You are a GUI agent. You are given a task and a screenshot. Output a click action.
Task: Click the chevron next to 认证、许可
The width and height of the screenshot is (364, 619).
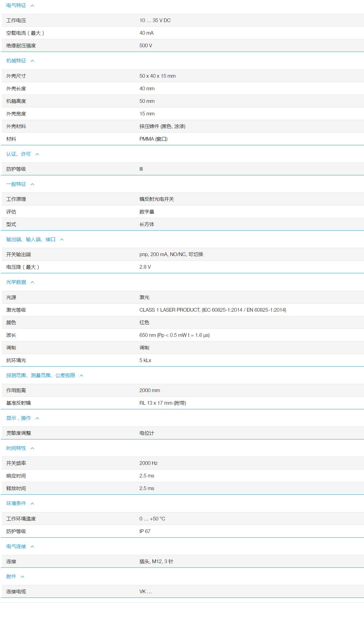(x=37, y=154)
